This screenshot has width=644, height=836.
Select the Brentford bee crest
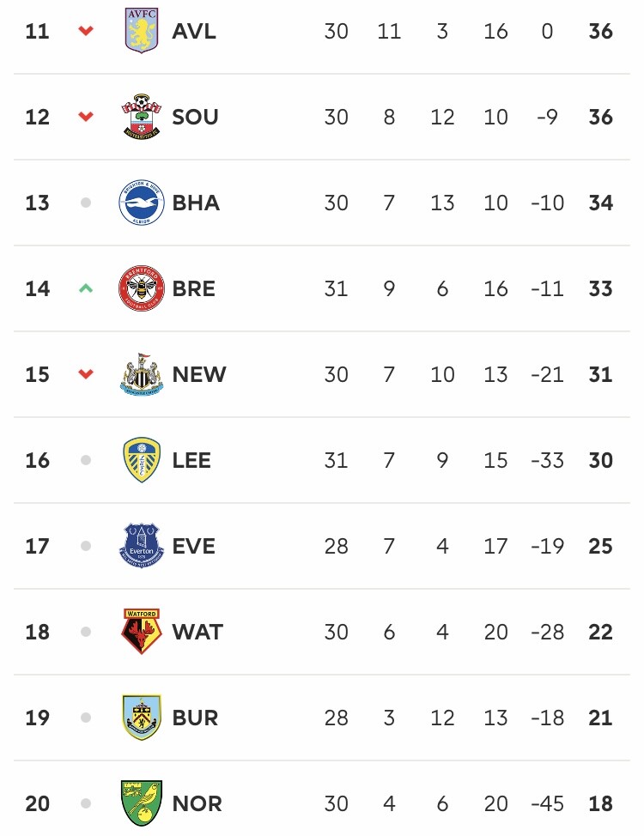click(142, 288)
